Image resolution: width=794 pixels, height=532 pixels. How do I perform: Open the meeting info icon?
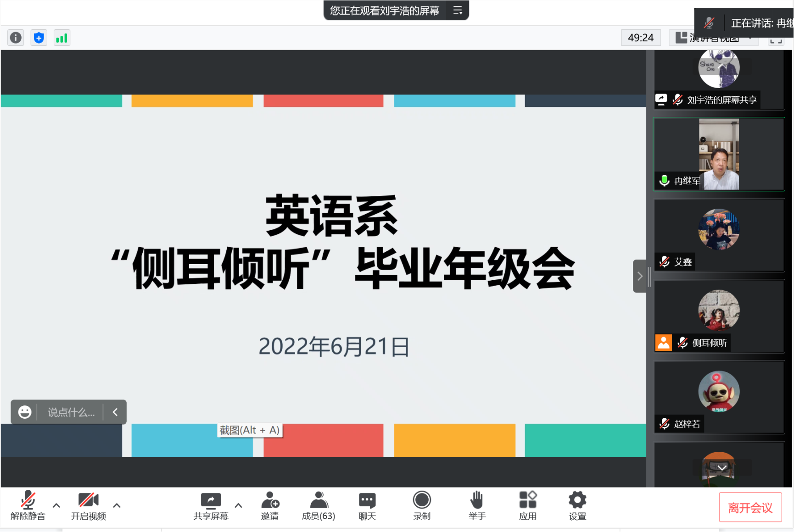(x=16, y=38)
